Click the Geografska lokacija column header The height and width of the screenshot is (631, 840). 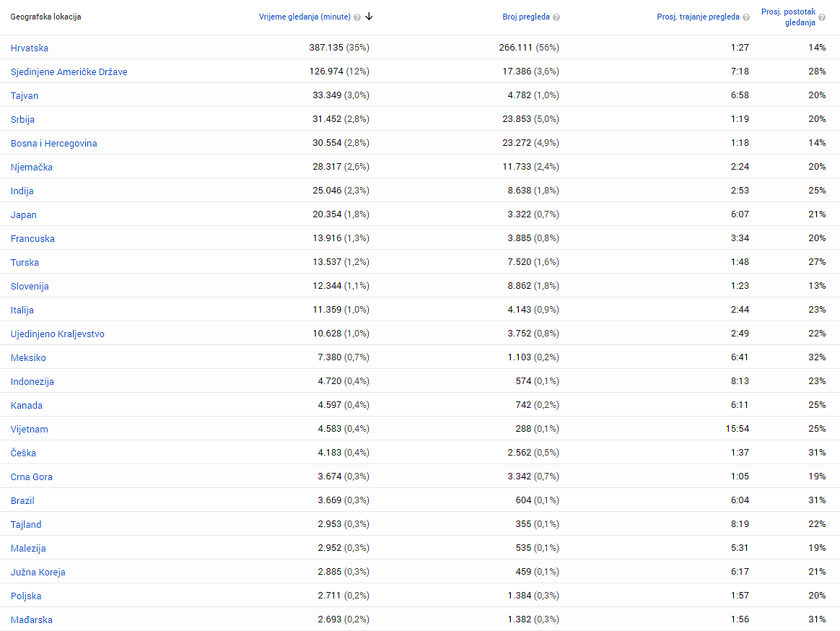(45, 17)
